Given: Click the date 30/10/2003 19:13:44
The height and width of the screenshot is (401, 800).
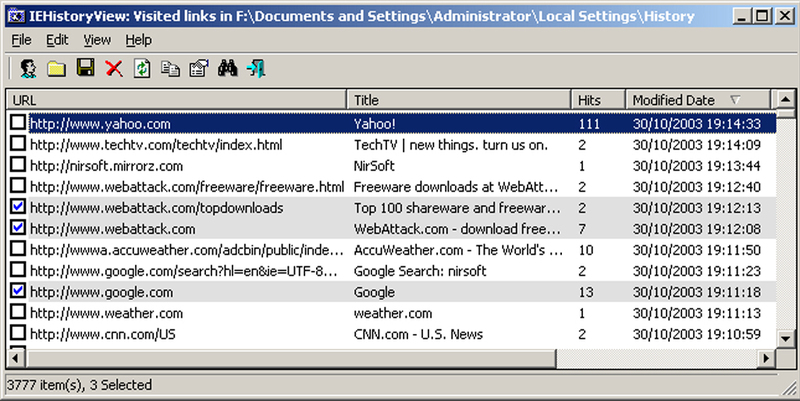Looking at the screenshot, I should click(x=696, y=166).
